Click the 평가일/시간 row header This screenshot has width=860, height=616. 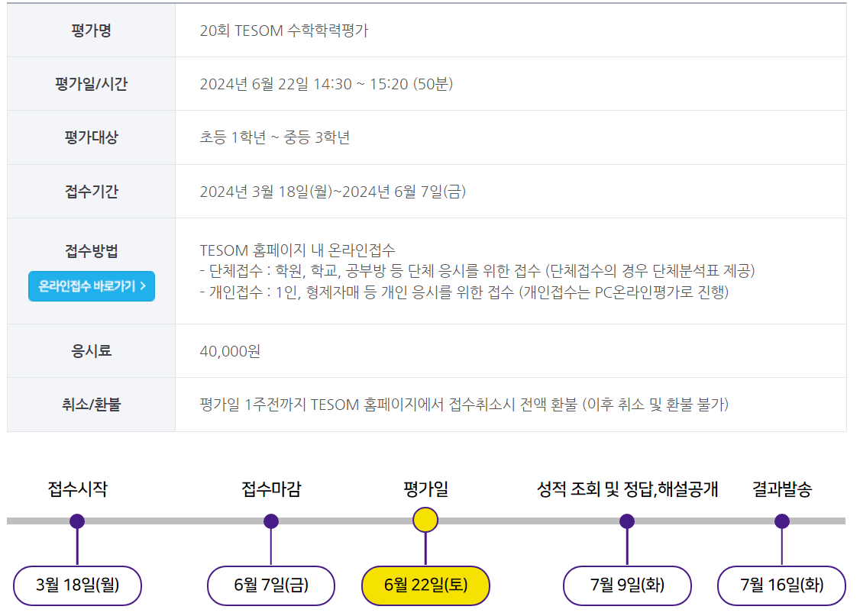pos(90,83)
